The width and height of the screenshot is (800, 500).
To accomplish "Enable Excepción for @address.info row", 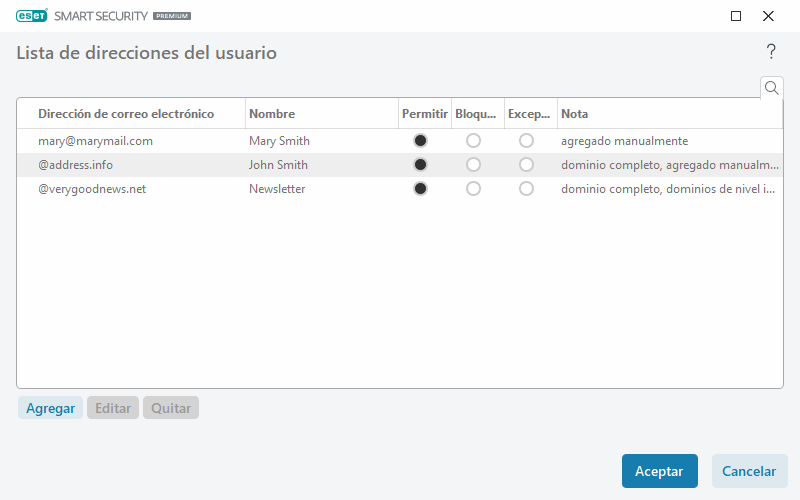I will coord(526,165).
